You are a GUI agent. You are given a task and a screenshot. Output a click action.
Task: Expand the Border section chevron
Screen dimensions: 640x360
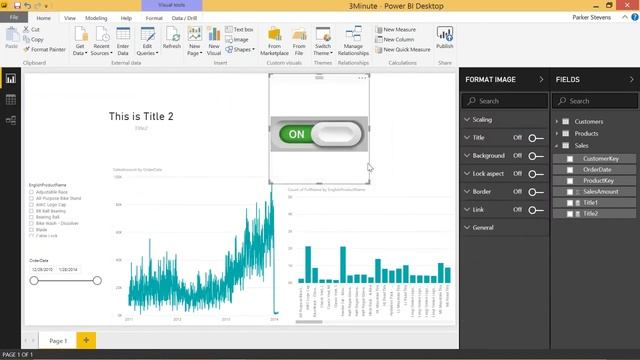coord(467,191)
